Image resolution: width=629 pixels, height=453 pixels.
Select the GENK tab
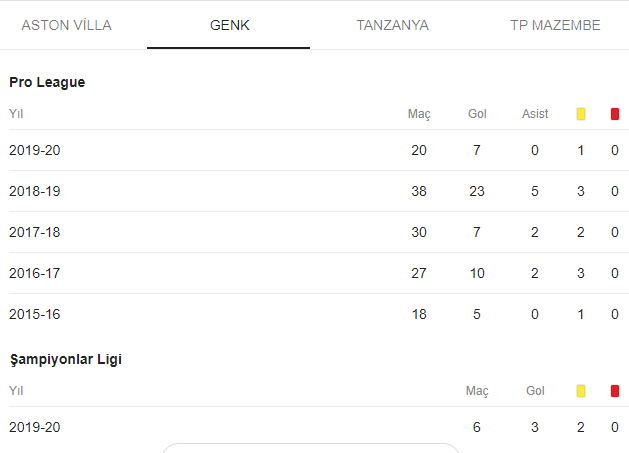pyautogui.click(x=229, y=25)
